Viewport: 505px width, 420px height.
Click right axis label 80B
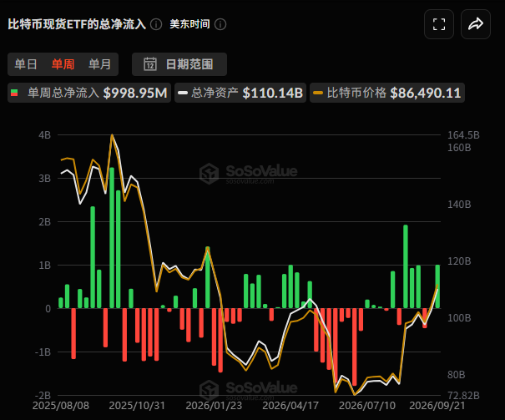pos(457,375)
